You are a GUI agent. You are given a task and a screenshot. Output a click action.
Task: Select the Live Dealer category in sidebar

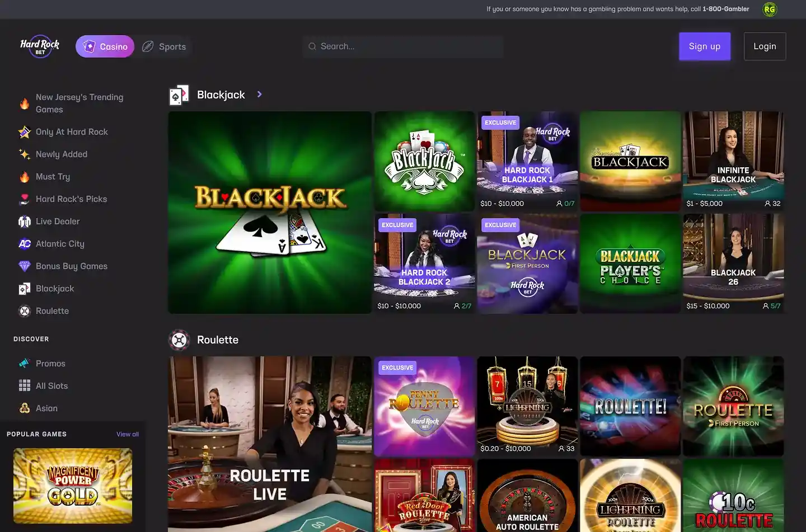coord(57,221)
